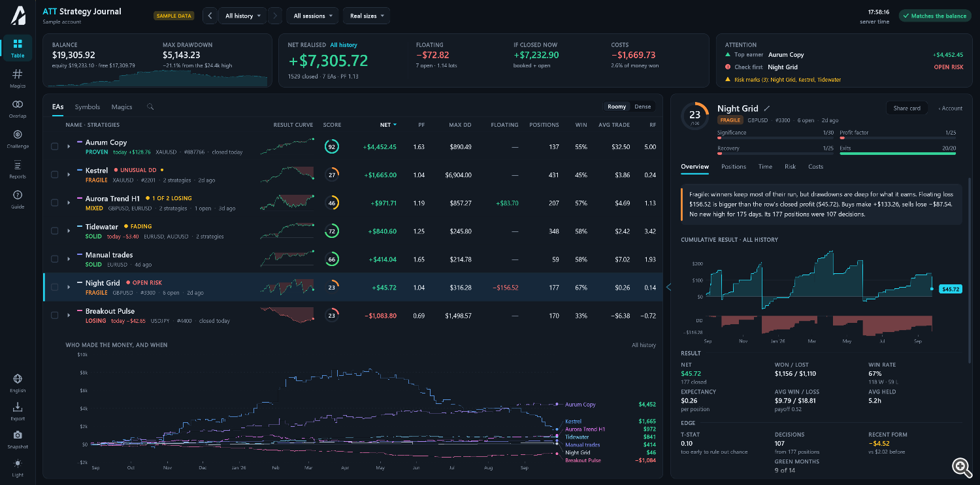Select the Dense row layout toggle

642,107
